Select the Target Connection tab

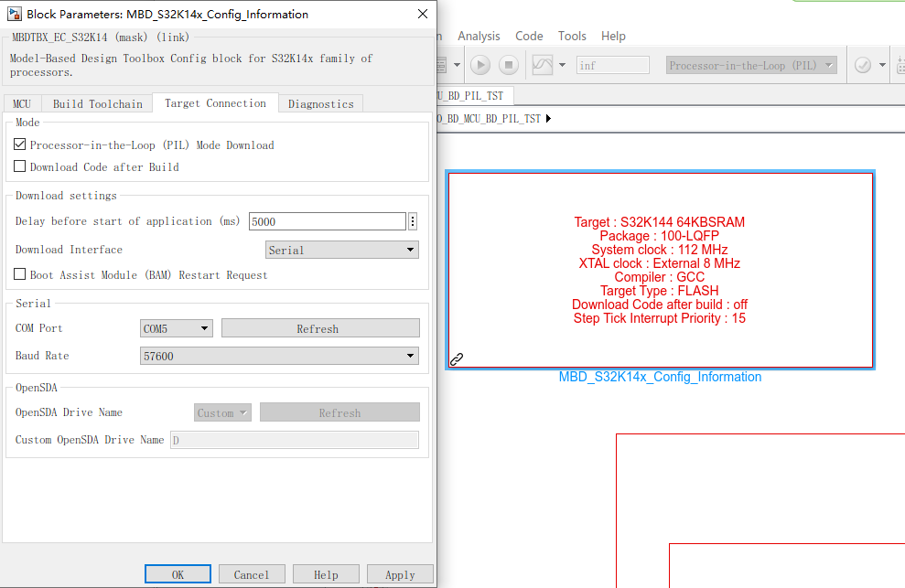[x=215, y=102]
